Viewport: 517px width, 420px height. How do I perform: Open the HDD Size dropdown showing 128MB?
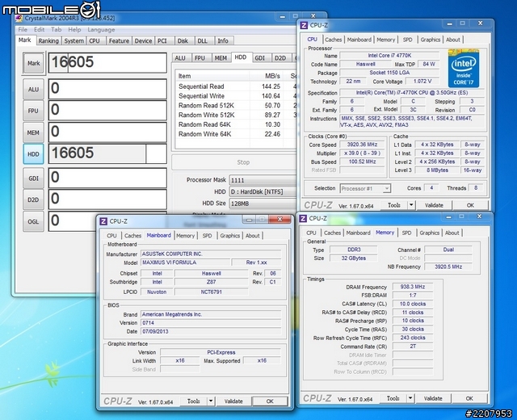pyautogui.click(x=263, y=204)
